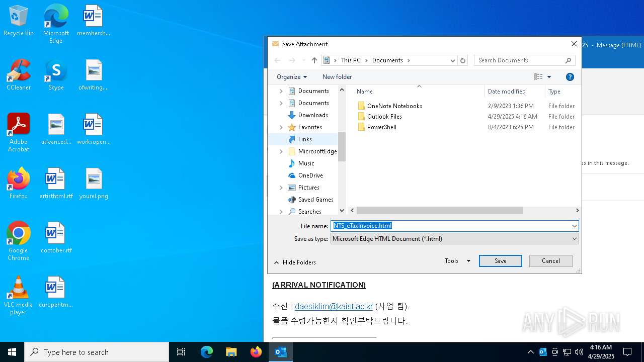The image size is (644, 362).
Task: Create a New folder
Action: coord(337,77)
